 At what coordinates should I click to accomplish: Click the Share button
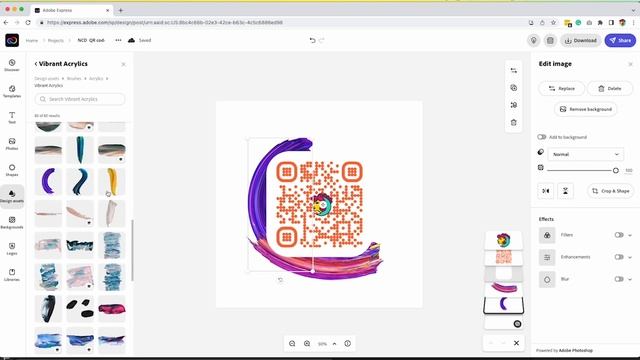coord(620,40)
